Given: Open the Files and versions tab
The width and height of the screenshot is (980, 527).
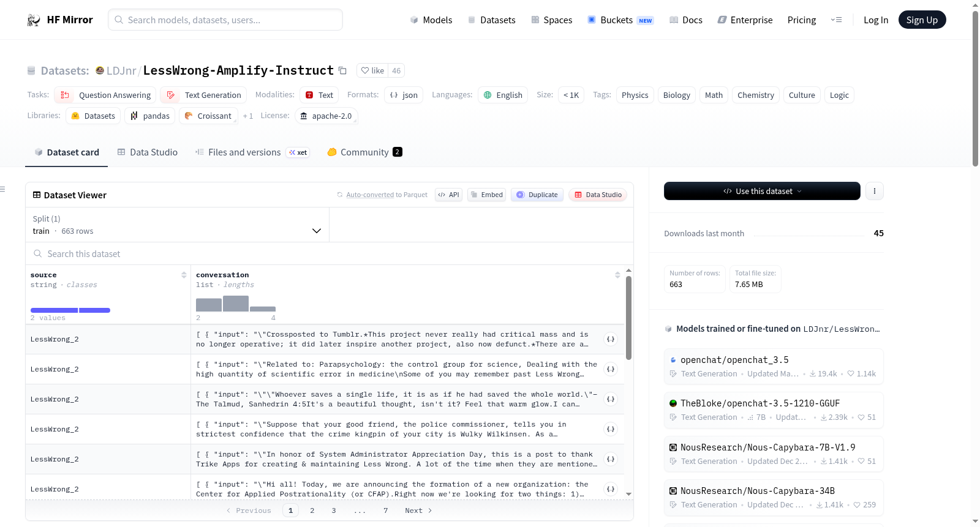Looking at the screenshot, I should (252, 152).
